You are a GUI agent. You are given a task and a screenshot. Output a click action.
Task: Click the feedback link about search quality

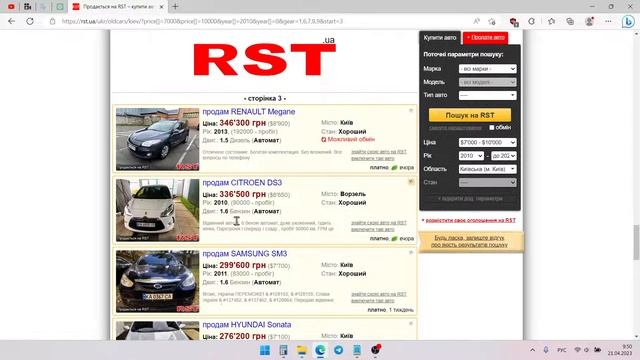(469, 241)
